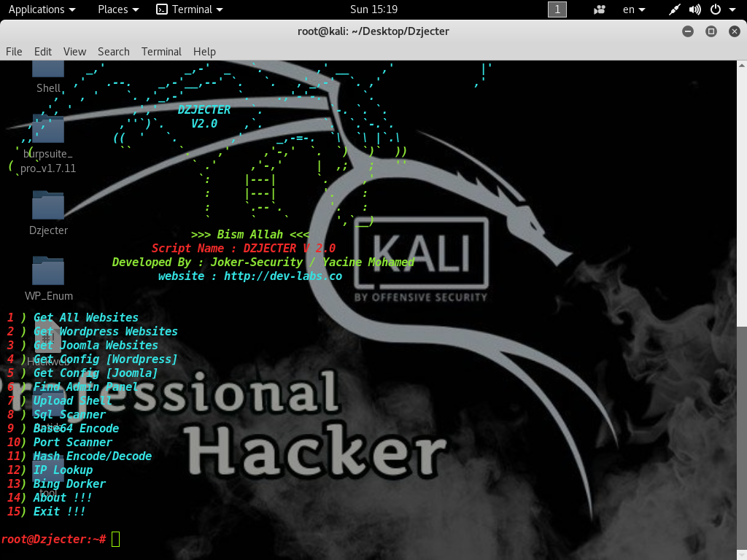Click the 'Upload Shell' text

point(72,400)
